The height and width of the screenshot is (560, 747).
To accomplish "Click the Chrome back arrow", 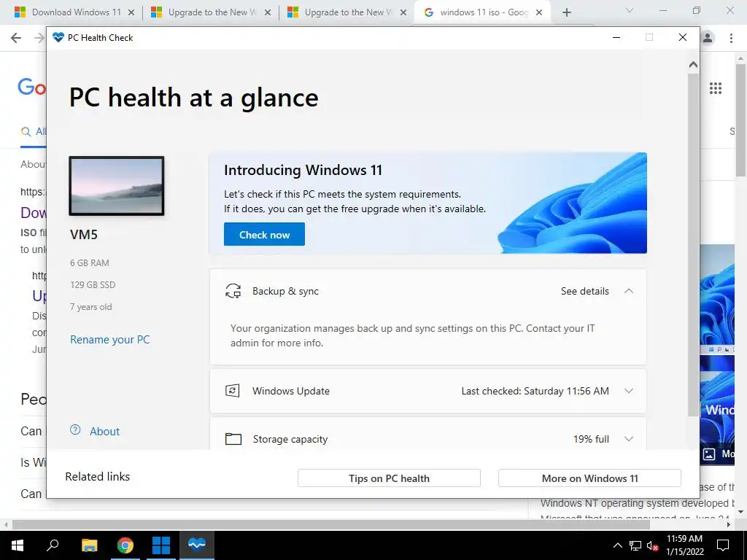I will (x=16, y=38).
